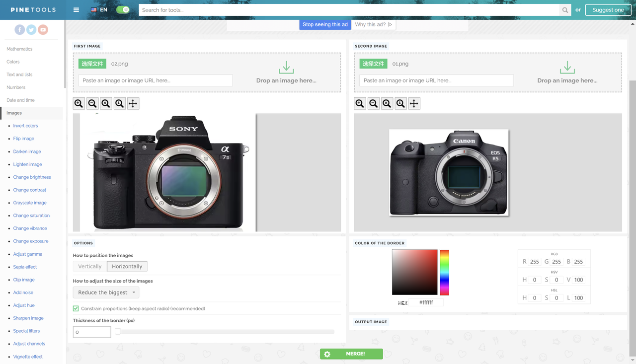Click the RGB green value field
The width and height of the screenshot is (636, 364).
pyautogui.click(x=556, y=262)
